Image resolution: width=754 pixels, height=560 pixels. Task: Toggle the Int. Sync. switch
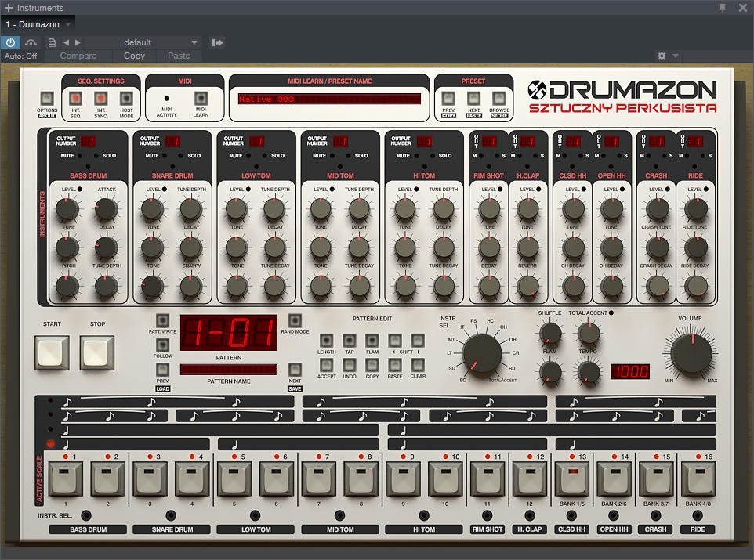click(x=100, y=99)
